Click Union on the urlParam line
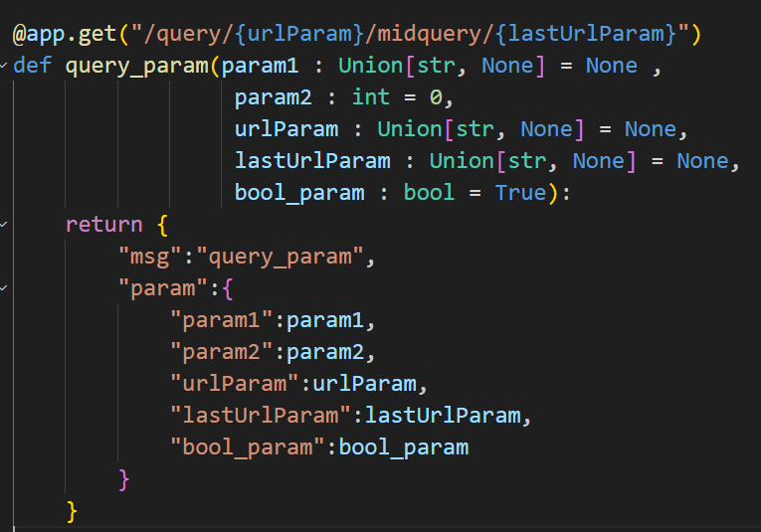761x532 pixels. [410, 129]
